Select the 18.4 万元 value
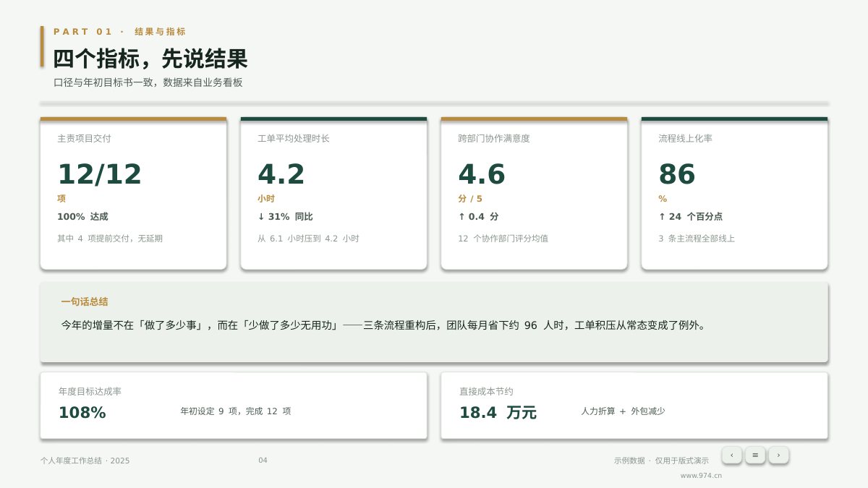The image size is (868, 488). (498, 413)
